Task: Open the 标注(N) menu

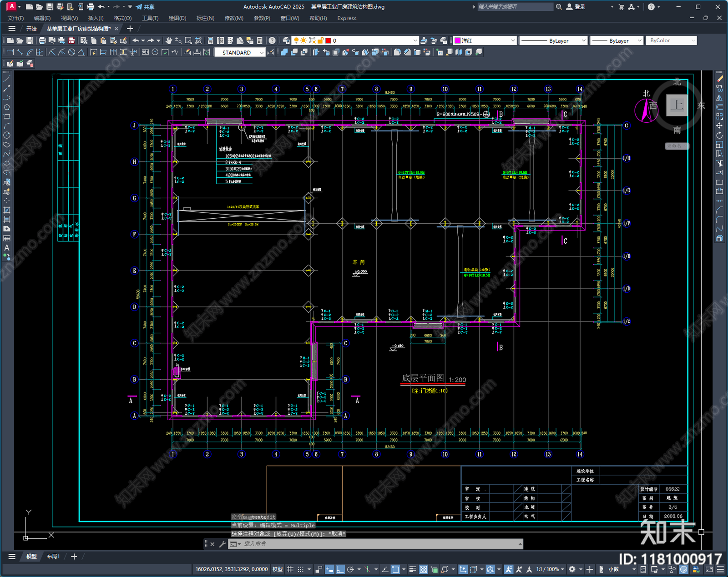Action: pos(205,18)
